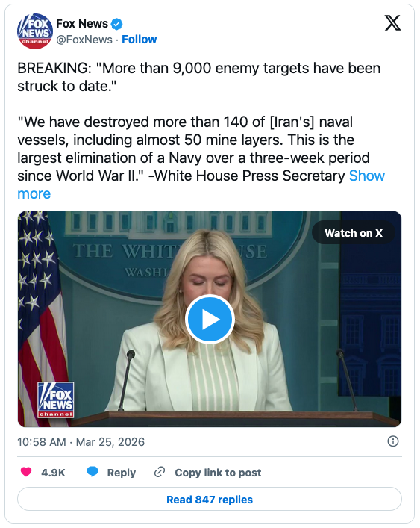The width and height of the screenshot is (420, 528).
Task: Click the Fox News watermark in video
Action: click(56, 400)
